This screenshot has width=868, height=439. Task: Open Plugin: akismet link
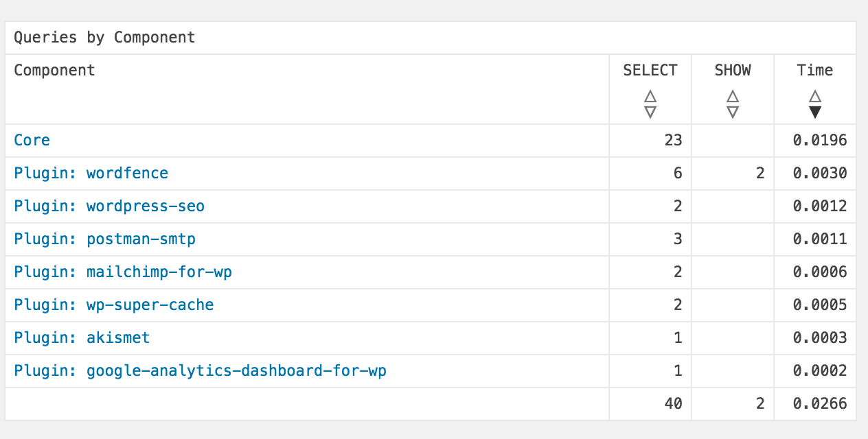tap(82, 338)
